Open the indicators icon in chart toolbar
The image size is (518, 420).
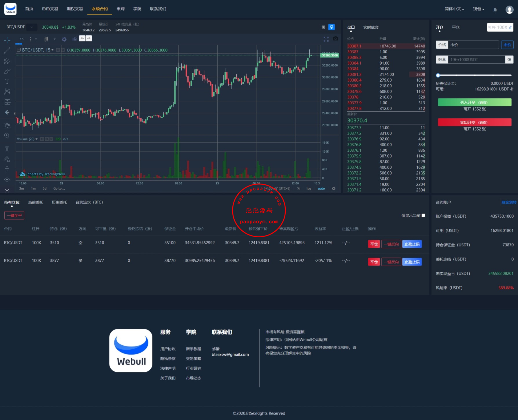pyautogui.click(x=74, y=39)
